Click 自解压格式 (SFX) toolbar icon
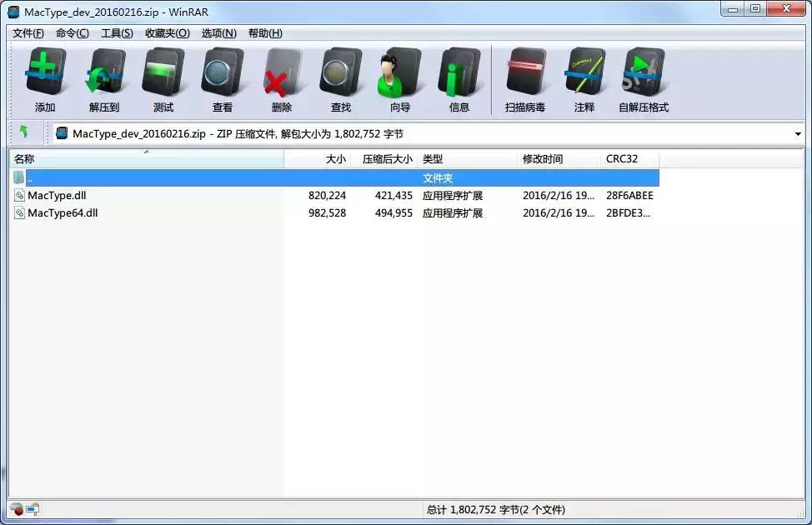 [644, 80]
